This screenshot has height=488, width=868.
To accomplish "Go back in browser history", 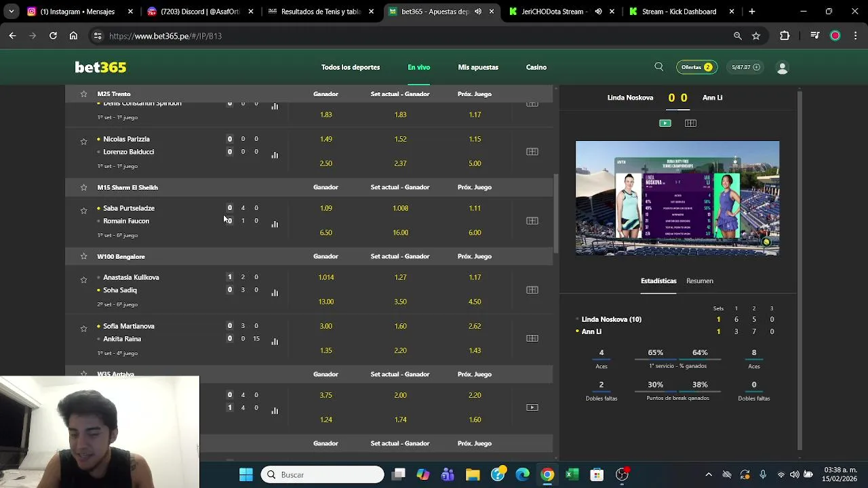I will (x=12, y=36).
